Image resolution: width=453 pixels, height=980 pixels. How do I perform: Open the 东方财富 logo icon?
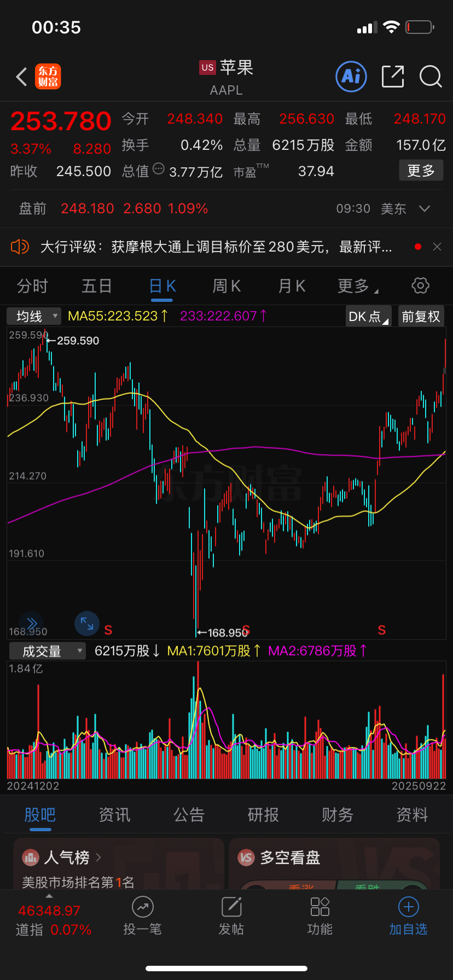click(48, 77)
